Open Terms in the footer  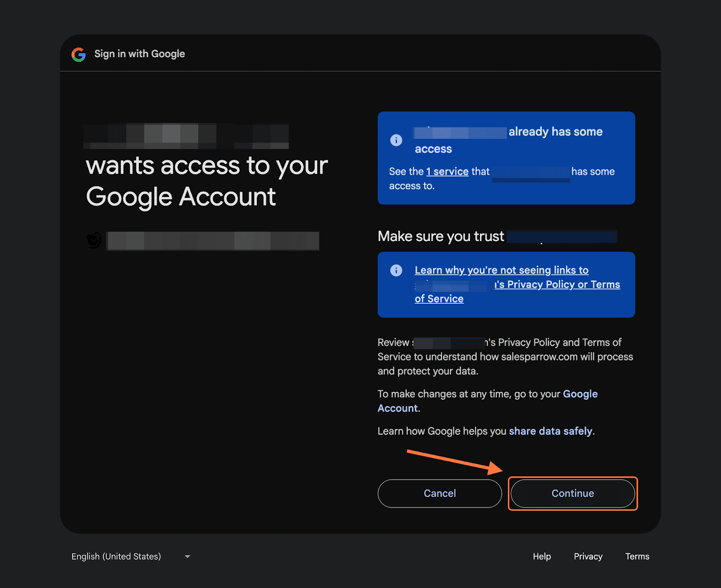point(637,556)
